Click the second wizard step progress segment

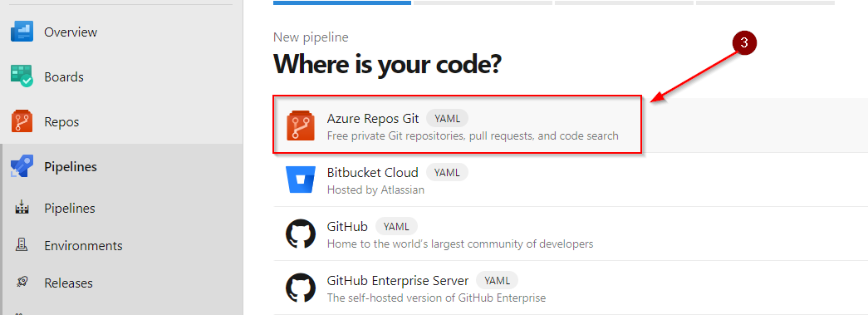(x=483, y=2)
